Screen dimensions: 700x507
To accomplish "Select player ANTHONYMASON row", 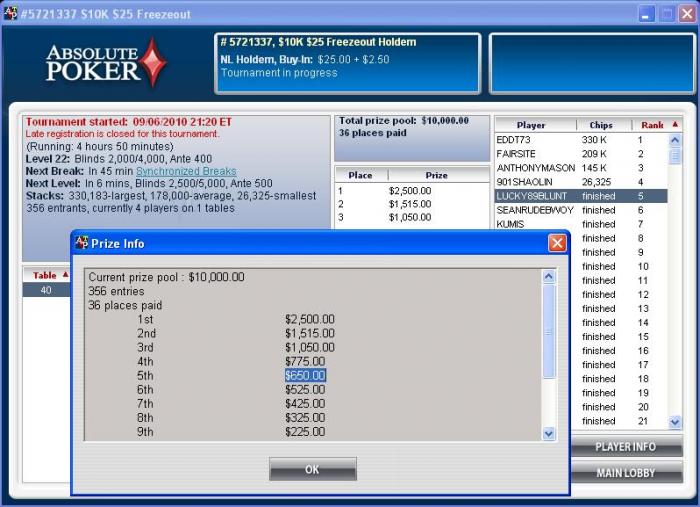I will click(580, 168).
